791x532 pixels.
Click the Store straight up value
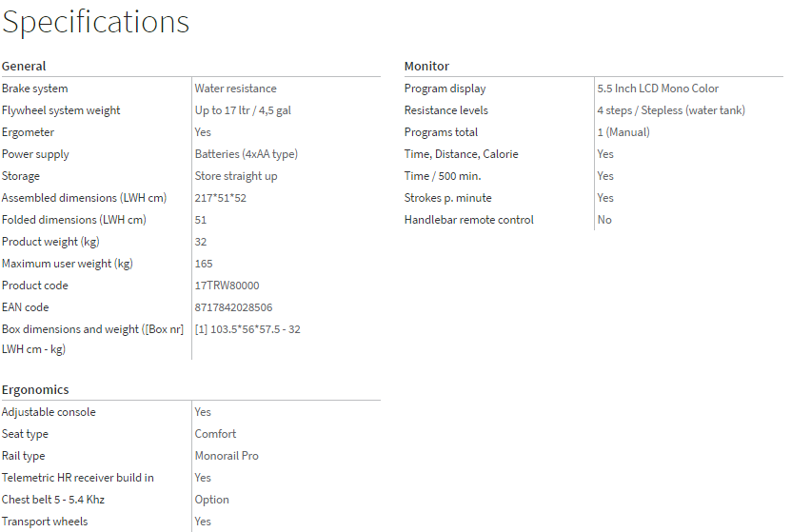(x=236, y=176)
